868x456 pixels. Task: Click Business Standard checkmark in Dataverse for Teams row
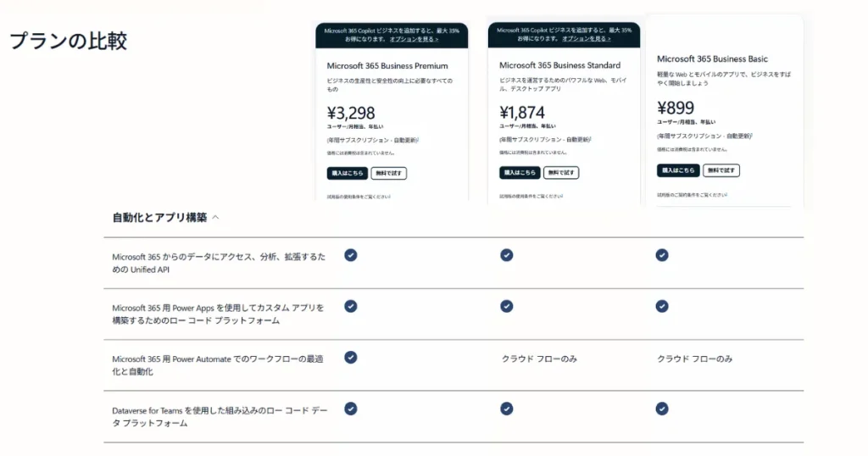507,409
